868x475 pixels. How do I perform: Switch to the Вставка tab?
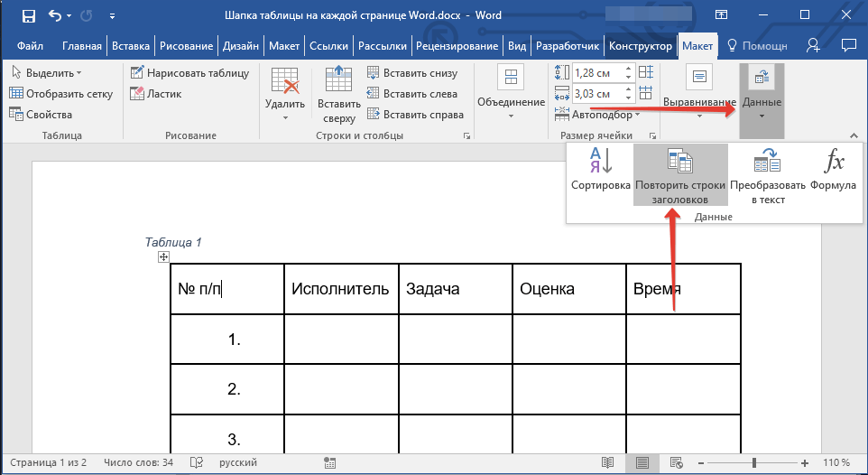(x=131, y=46)
